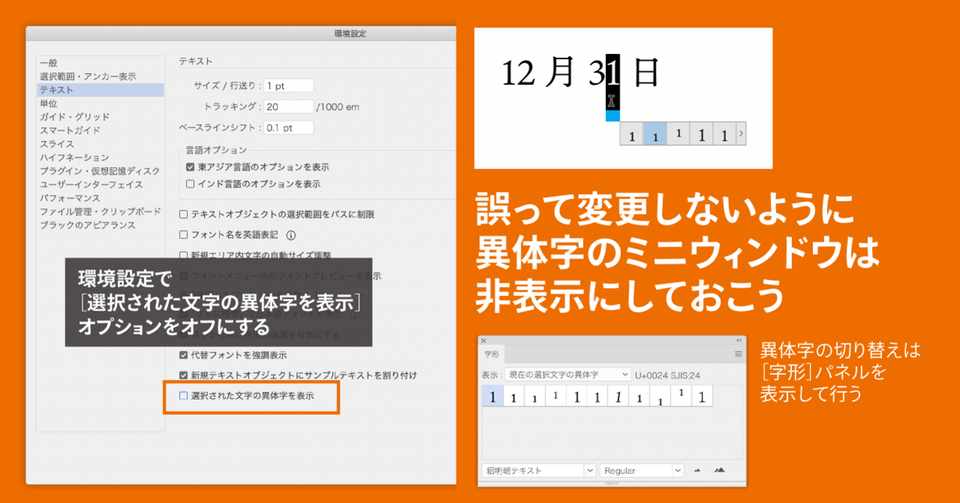Toggle 代替フォントを強調表示 checkbox
Viewport: 960px width, 503px height.
(183, 355)
